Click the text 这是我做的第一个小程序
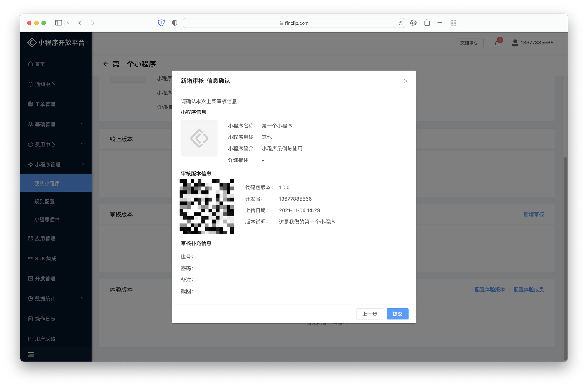Viewport: 588px width, 388px height. tap(307, 222)
